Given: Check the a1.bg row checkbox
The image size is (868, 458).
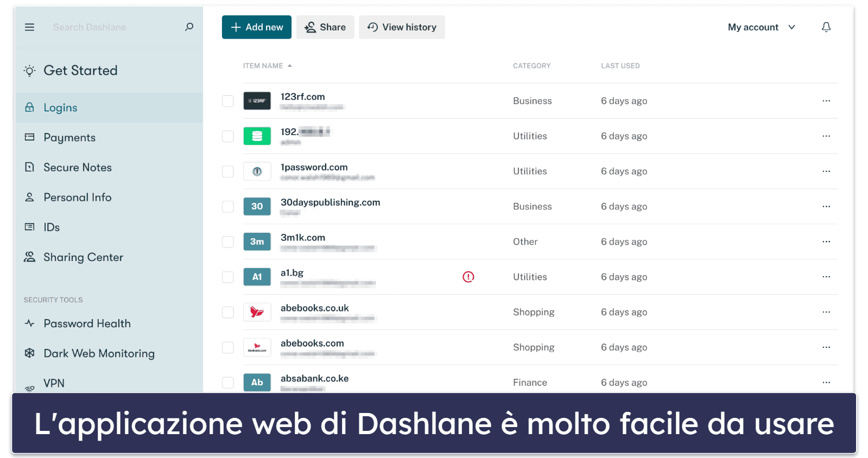Looking at the screenshot, I should click(x=228, y=277).
